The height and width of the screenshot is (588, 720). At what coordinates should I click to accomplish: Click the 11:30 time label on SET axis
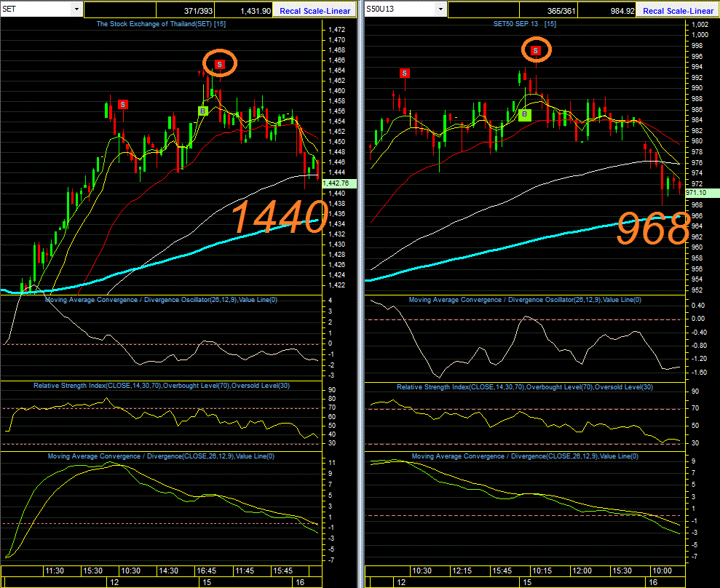[54, 571]
